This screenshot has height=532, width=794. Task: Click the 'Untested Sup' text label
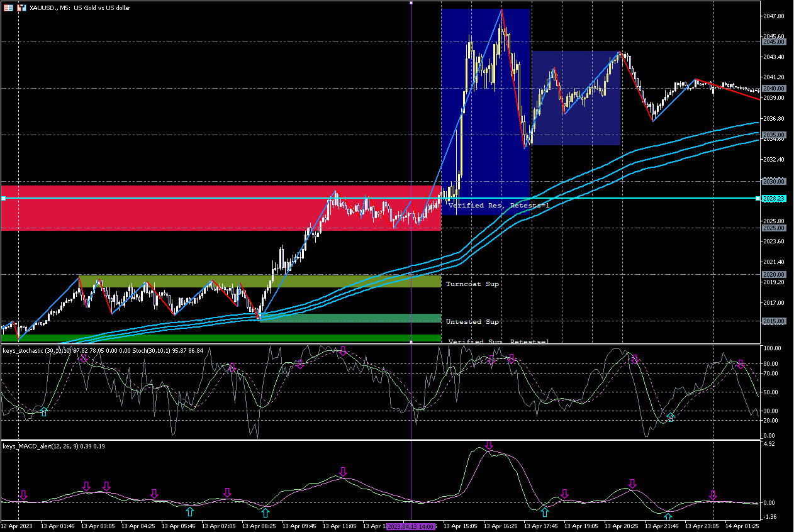(472, 322)
